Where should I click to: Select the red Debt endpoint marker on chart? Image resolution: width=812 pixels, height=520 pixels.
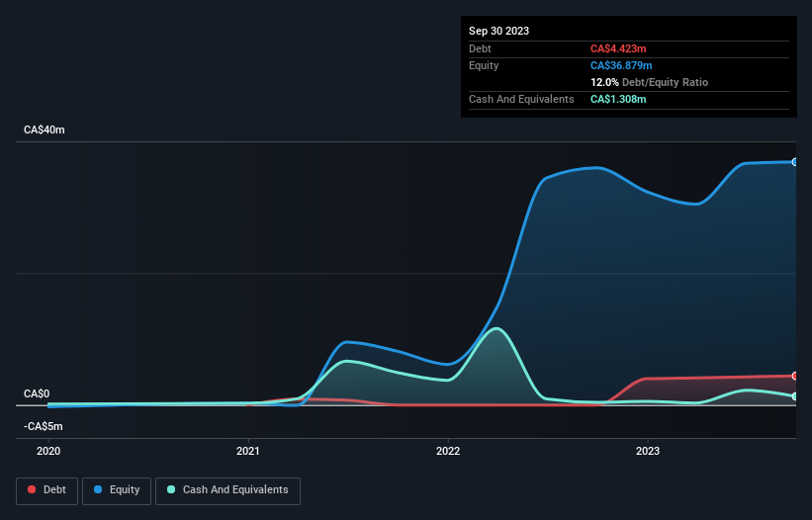click(x=795, y=376)
